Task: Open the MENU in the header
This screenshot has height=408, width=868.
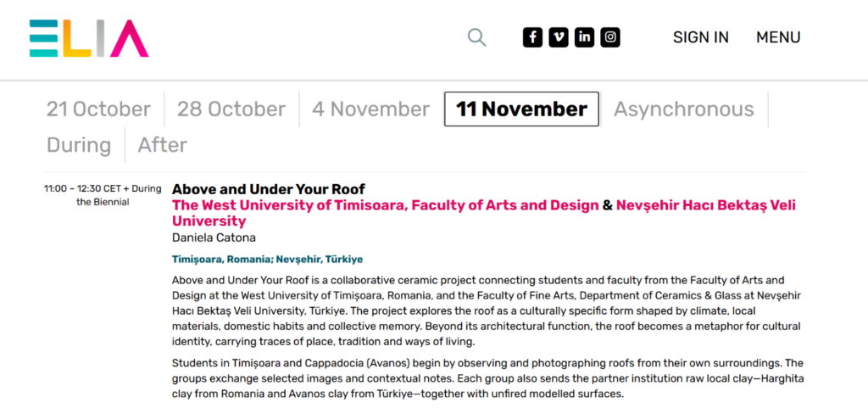Action: [x=778, y=37]
